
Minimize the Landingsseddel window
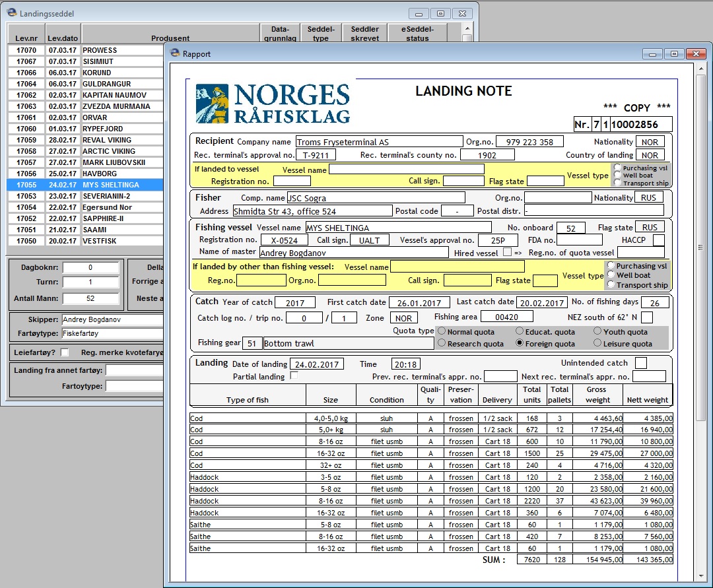(419, 14)
